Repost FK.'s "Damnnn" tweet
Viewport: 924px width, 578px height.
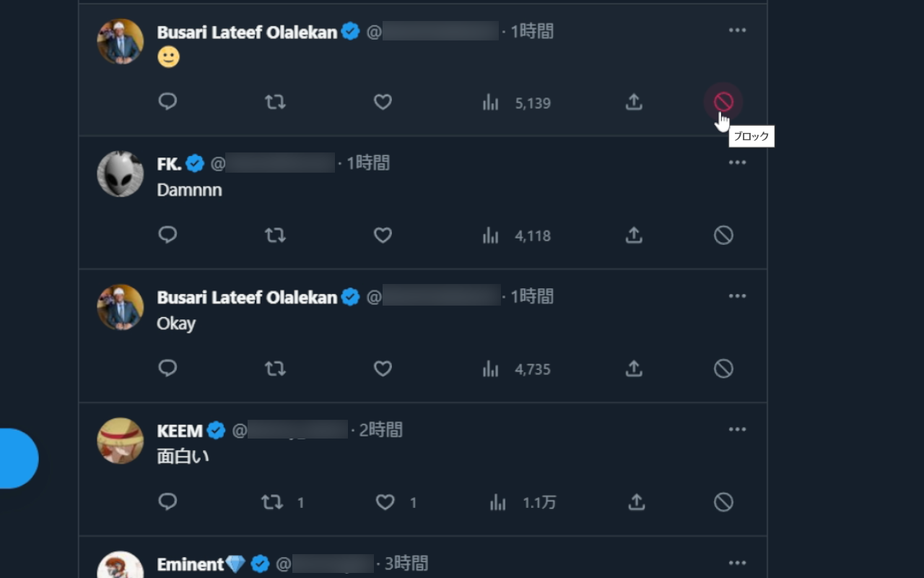[x=275, y=235]
